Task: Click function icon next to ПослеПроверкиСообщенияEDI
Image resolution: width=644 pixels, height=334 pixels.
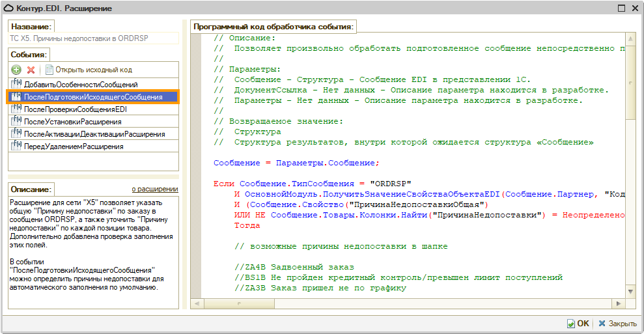Action: point(17,109)
